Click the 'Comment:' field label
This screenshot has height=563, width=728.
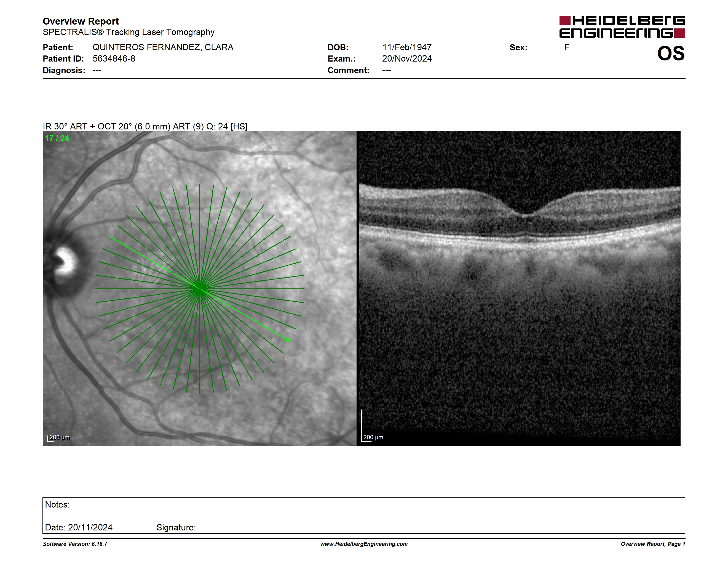point(348,70)
